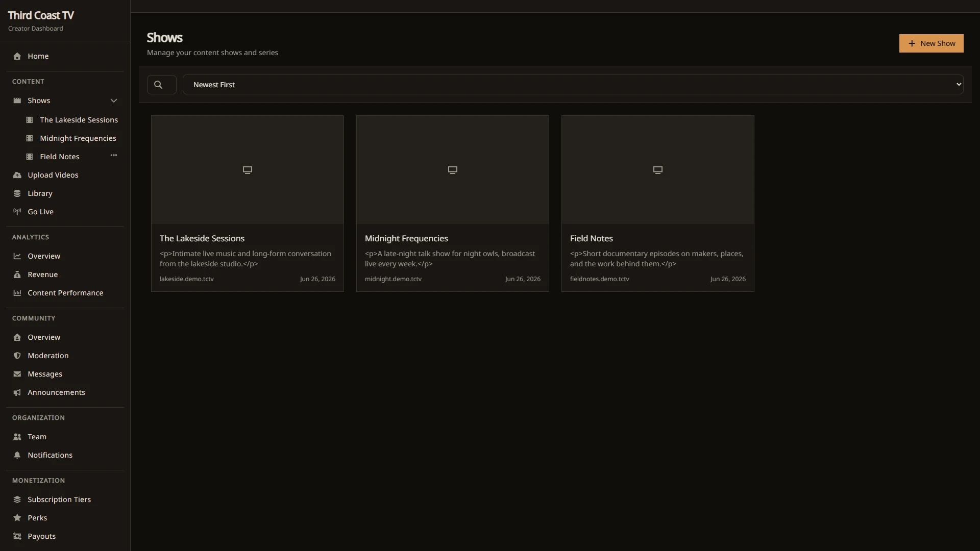The image size is (980, 551).
Task: Click the Field Notes sidebar film icon
Action: pyautogui.click(x=30, y=157)
